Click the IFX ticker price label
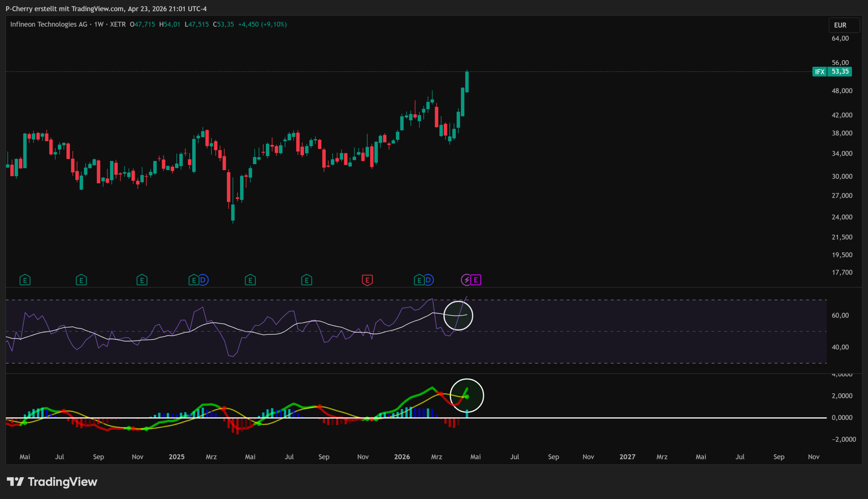Screen dimensions: 868x499 click(819, 72)
